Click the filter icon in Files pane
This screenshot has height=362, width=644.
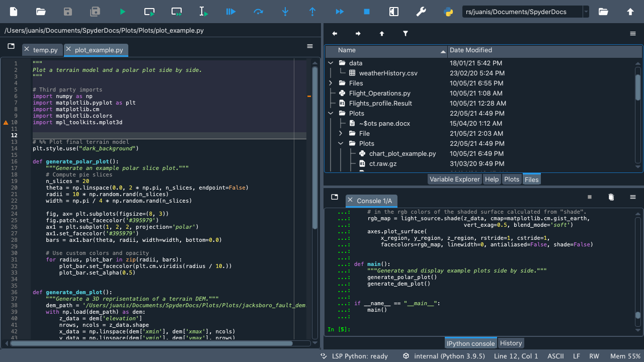(406, 34)
